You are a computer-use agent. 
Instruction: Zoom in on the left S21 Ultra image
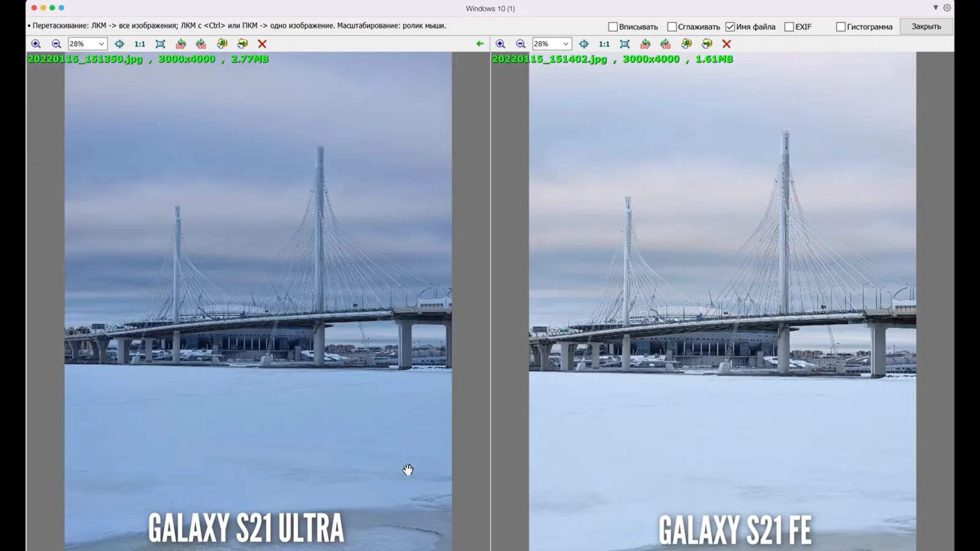(x=36, y=44)
